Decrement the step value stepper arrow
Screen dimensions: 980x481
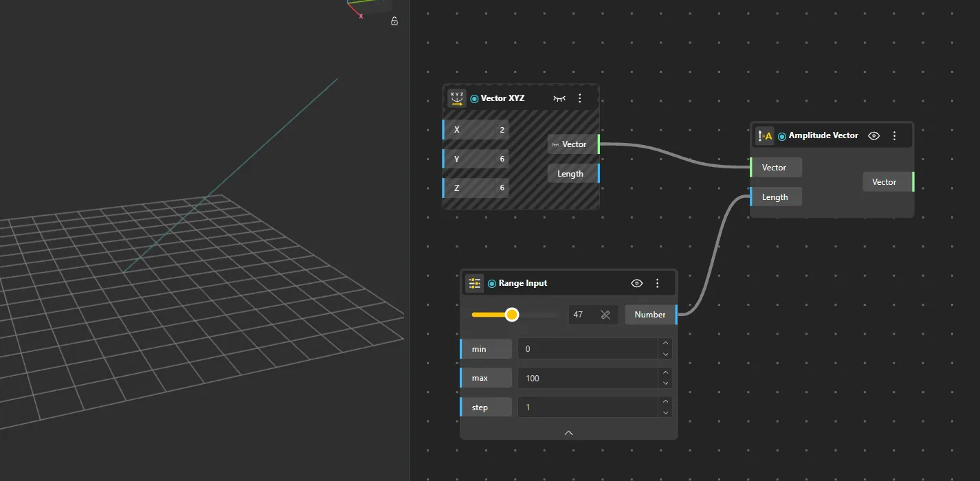point(665,412)
